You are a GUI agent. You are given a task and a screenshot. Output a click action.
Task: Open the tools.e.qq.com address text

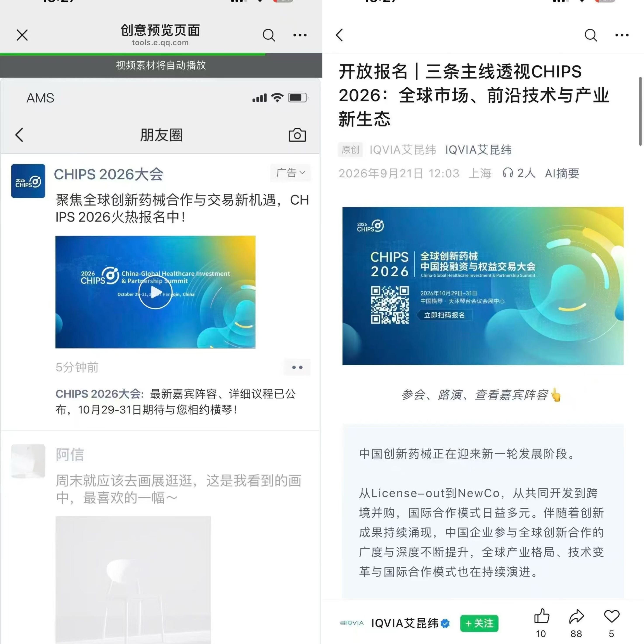pyautogui.click(x=160, y=43)
